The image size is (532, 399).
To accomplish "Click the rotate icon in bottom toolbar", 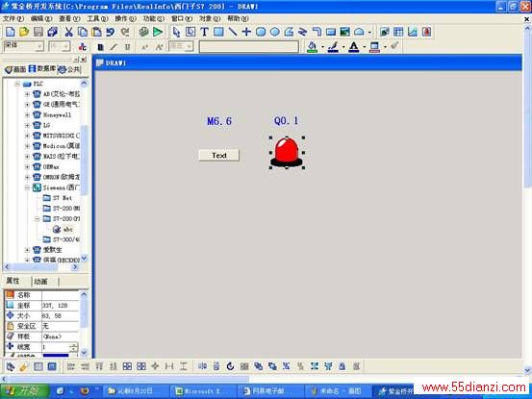I will pos(230,366).
